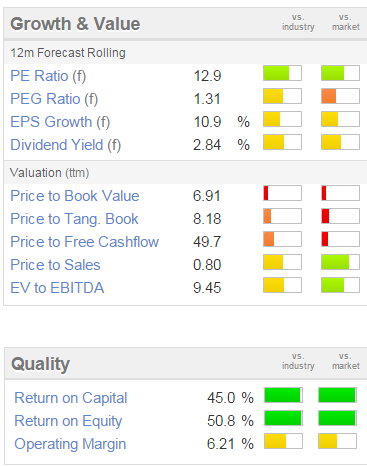Open EPS Growth (f) metric

(60, 122)
